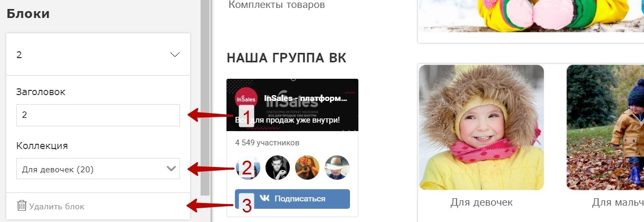Click the Для девочек caption under photo

(481, 202)
